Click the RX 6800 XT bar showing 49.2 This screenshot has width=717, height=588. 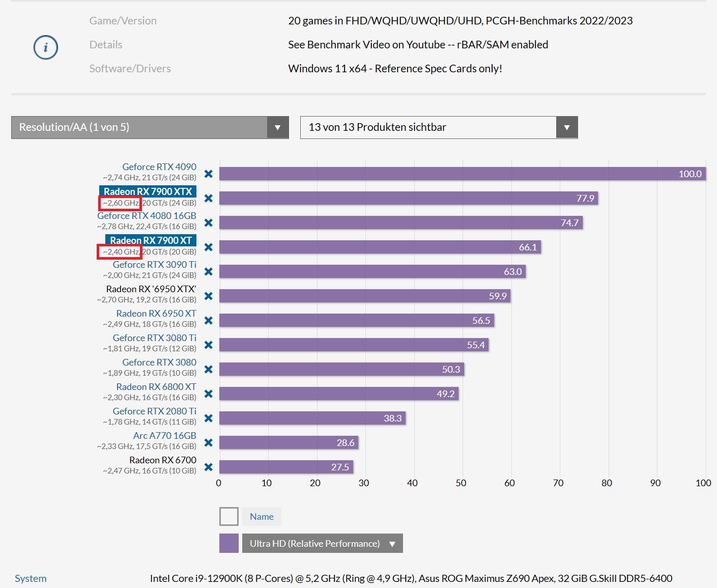(339, 394)
